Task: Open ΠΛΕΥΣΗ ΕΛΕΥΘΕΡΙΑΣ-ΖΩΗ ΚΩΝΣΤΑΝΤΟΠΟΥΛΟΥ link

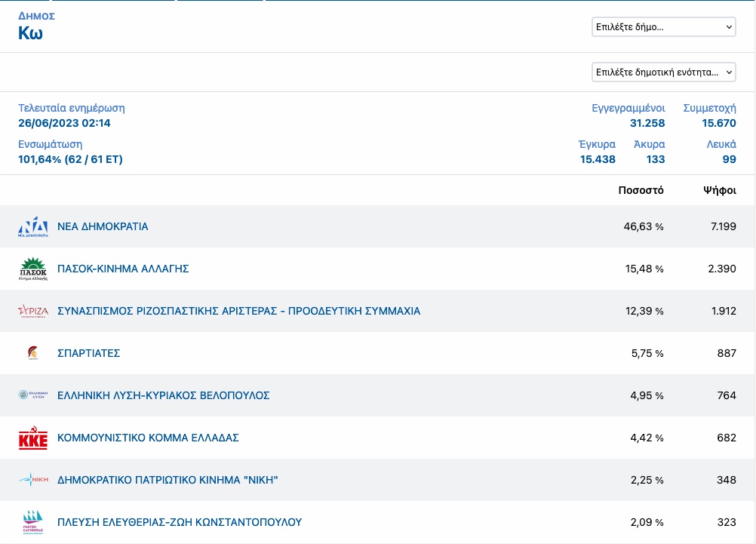Action: click(x=180, y=522)
